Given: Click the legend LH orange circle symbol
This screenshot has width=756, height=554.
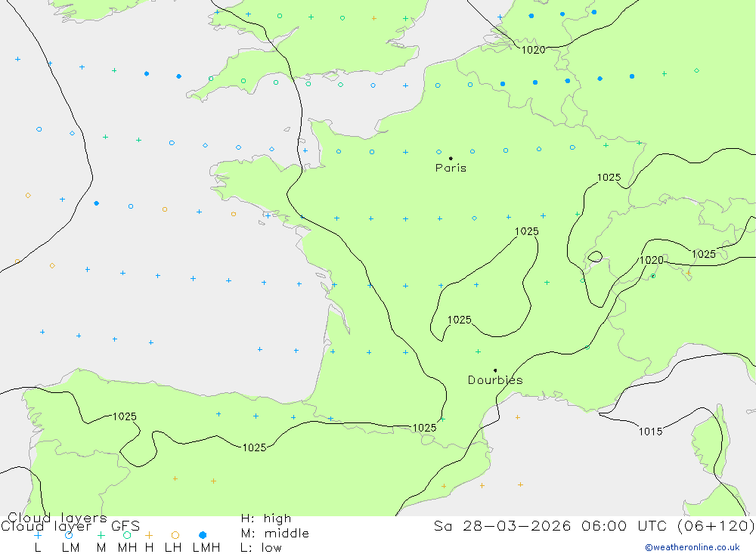Looking at the screenshot, I should [x=175, y=535].
